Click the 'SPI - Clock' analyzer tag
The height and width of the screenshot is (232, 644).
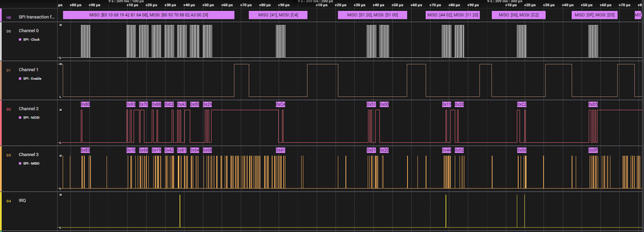point(32,39)
